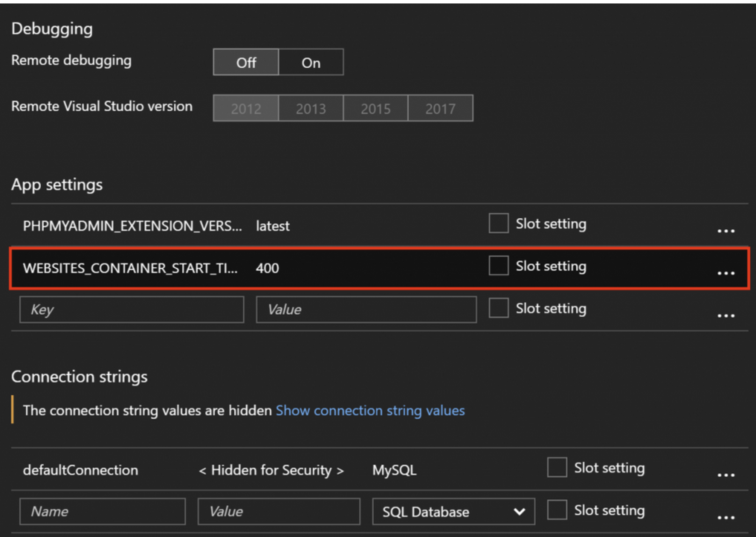
Task: Open ellipsis menu for defaultConnection row
Action: click(725, 475)
